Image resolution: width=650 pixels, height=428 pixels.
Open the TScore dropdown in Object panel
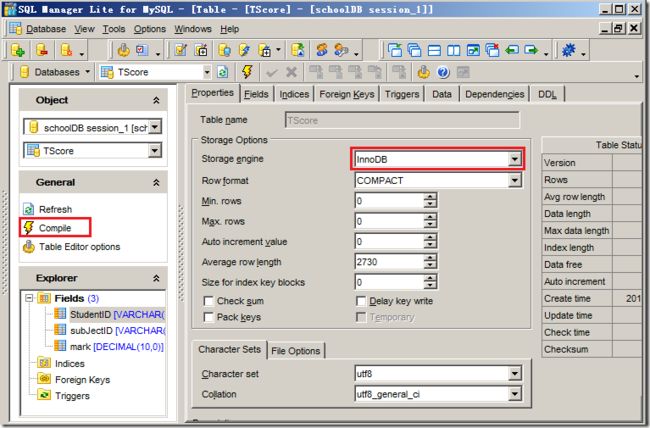click(155, 151)
